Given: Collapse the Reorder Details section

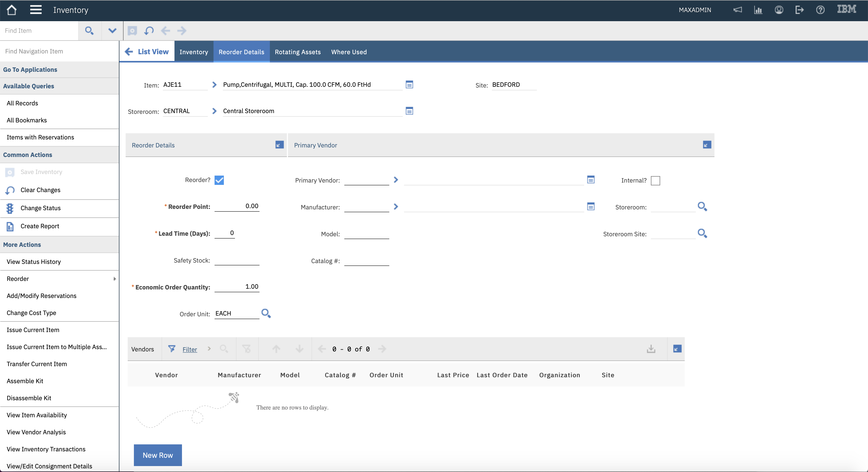Looking at the screenshot, I should (x=279, y=145).
